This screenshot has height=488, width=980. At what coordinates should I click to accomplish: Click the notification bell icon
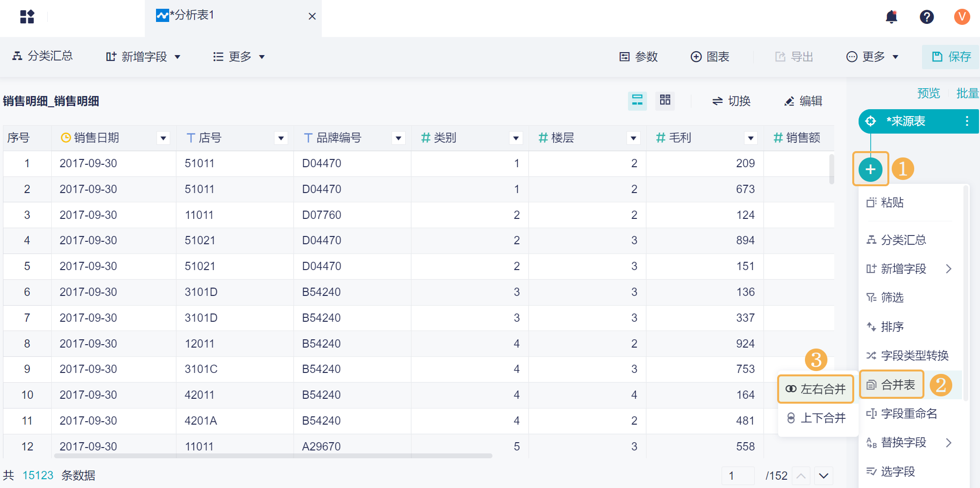[x=891, y=17]
